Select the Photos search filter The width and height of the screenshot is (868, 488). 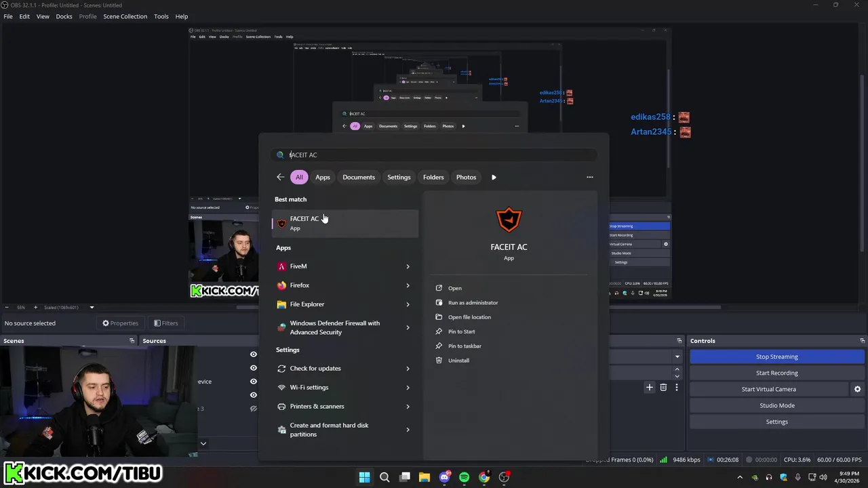point(466,177)
